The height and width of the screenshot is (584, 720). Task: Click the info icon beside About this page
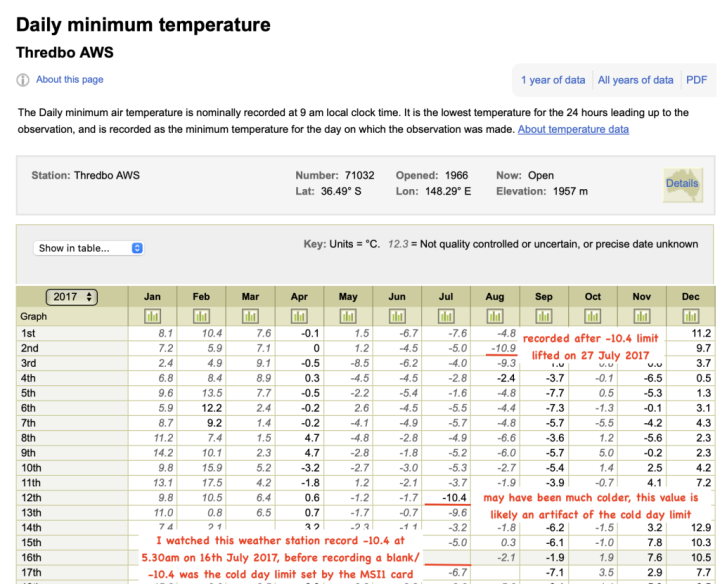pyautogui.click(x=23, y=80)
